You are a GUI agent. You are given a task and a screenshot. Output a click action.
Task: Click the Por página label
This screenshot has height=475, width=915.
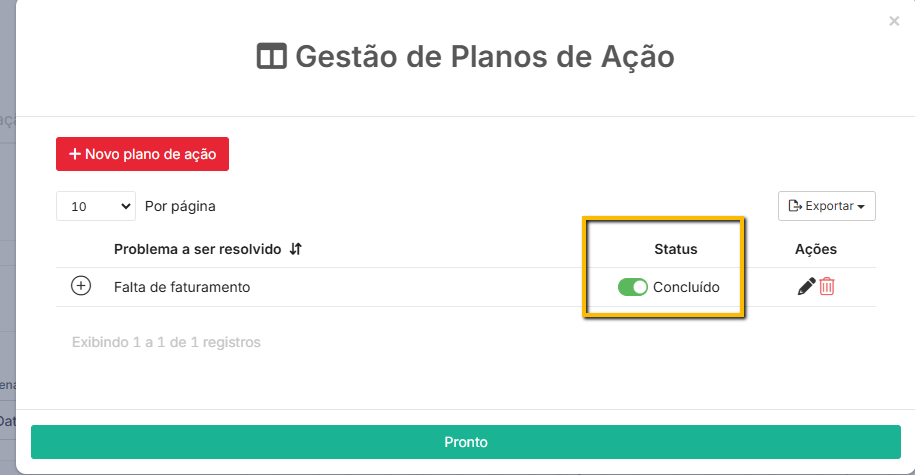coord(180,206)
